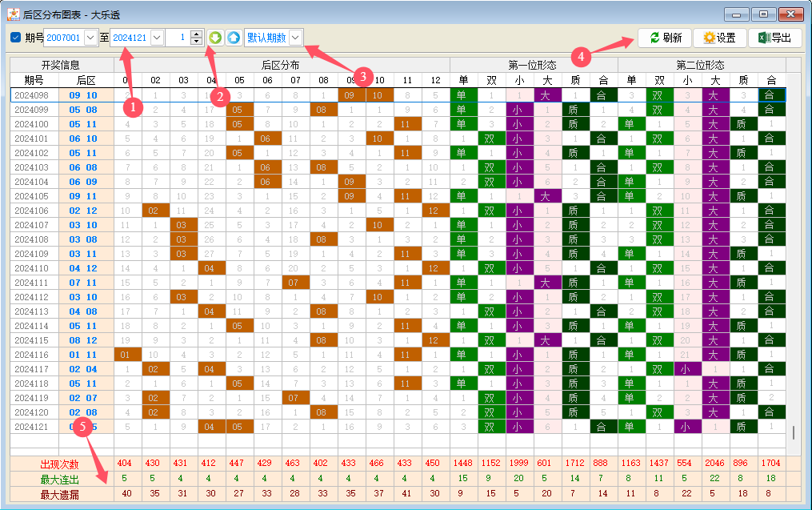Click the 期号 column header
812x510 pixels.
tap(34, 80)
